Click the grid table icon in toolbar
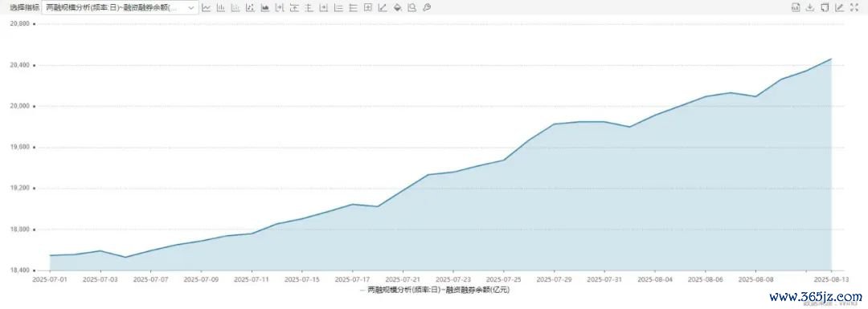The width and height of the screenshot is (868, 309). pyautogui.click(x=368, y=8)
